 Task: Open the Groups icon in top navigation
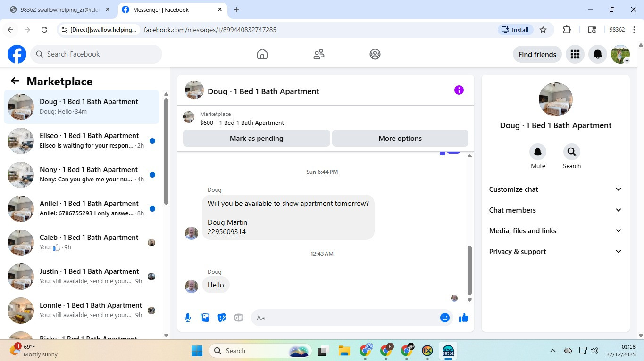point(375,54)
